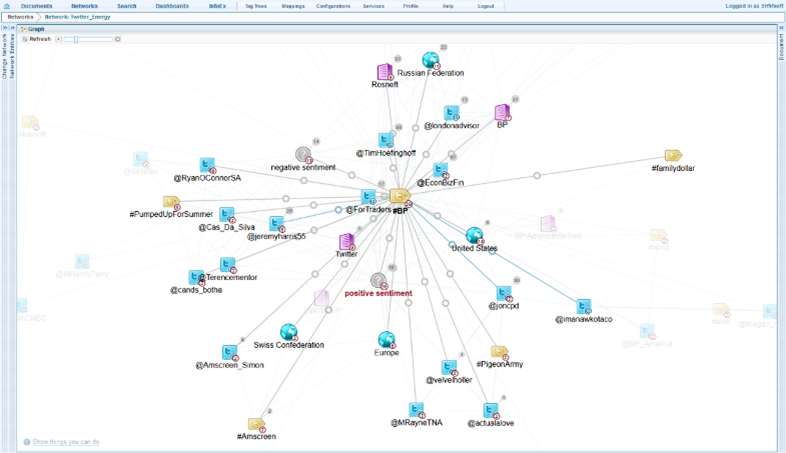Screen dimensions: 786x453
Task: Select faded BP AmericaVerified node
Action: click(x=548, y=224)
